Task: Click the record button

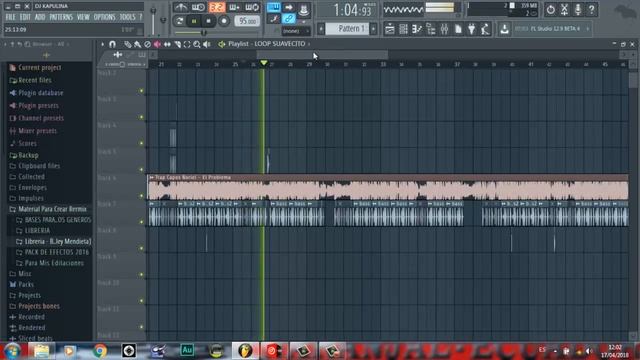Action: (224, 21)
